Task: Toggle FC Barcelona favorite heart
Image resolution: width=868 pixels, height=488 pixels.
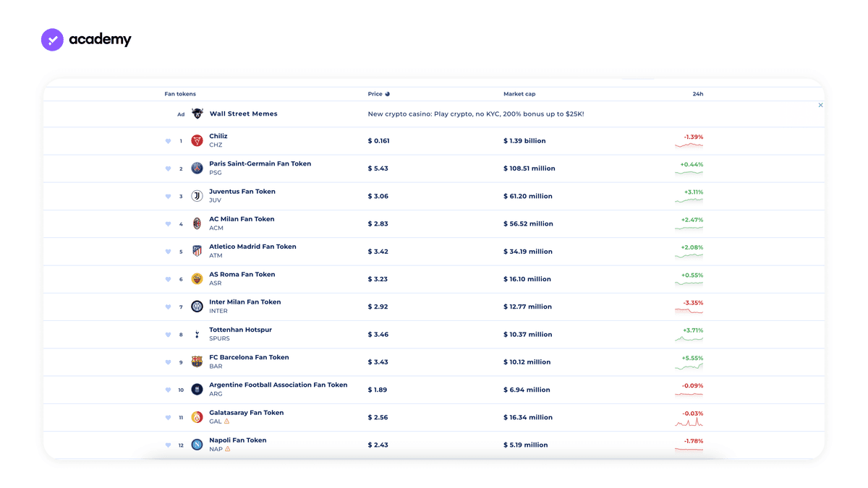Action: point(169,362)
